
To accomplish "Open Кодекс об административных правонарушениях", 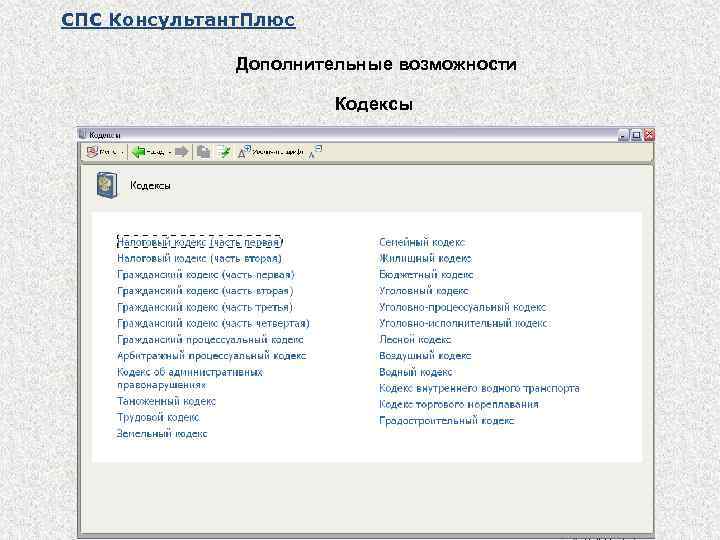I will [190, 378].
